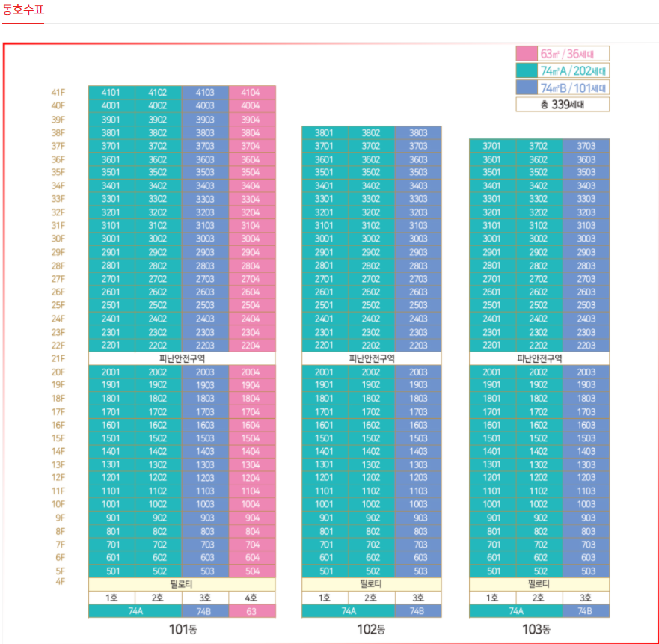Select the '74㎡B / 101세대' legend label

573,88
